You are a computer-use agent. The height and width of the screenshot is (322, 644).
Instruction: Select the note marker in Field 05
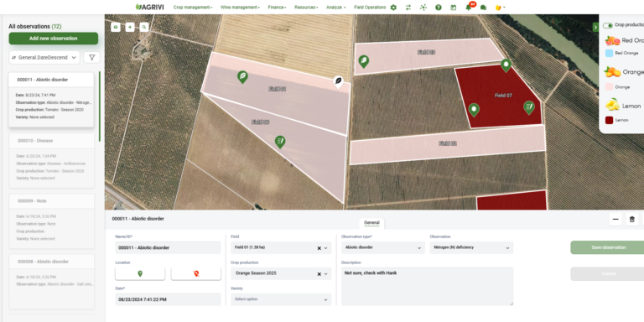280,142
